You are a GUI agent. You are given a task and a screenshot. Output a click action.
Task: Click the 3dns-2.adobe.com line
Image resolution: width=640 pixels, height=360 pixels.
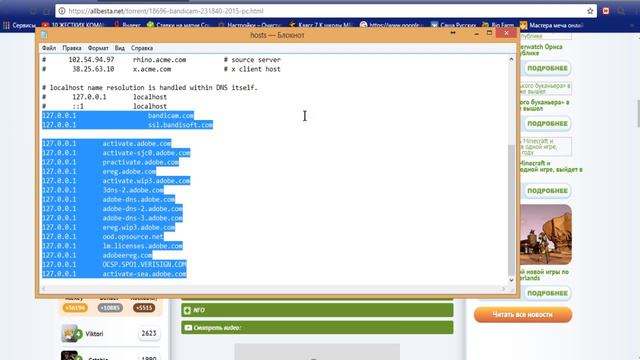(103, 190)
